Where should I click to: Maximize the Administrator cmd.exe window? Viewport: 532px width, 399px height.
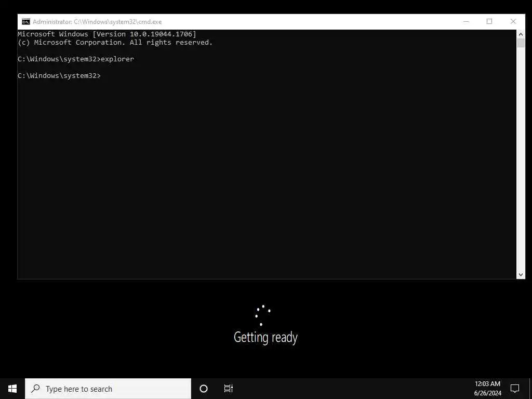[489, 21]
